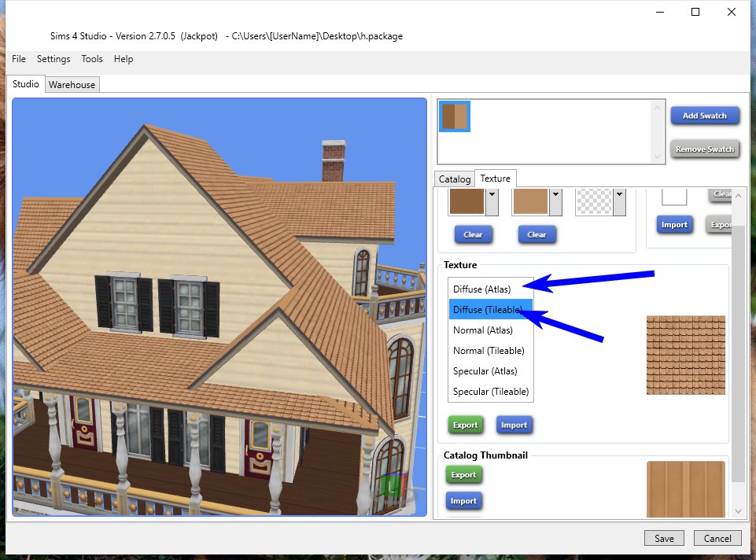Click the partially visible Export button beside Import
756x560 pixels.
(x=719, y=225)
